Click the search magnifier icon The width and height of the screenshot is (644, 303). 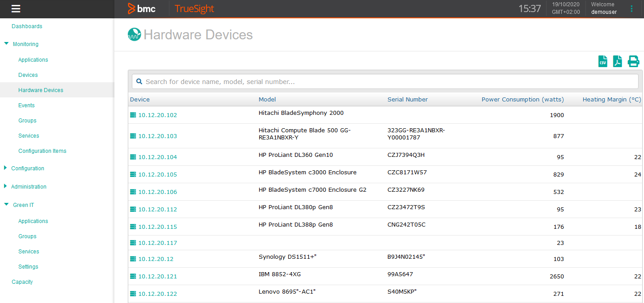[x=139, y=81]
